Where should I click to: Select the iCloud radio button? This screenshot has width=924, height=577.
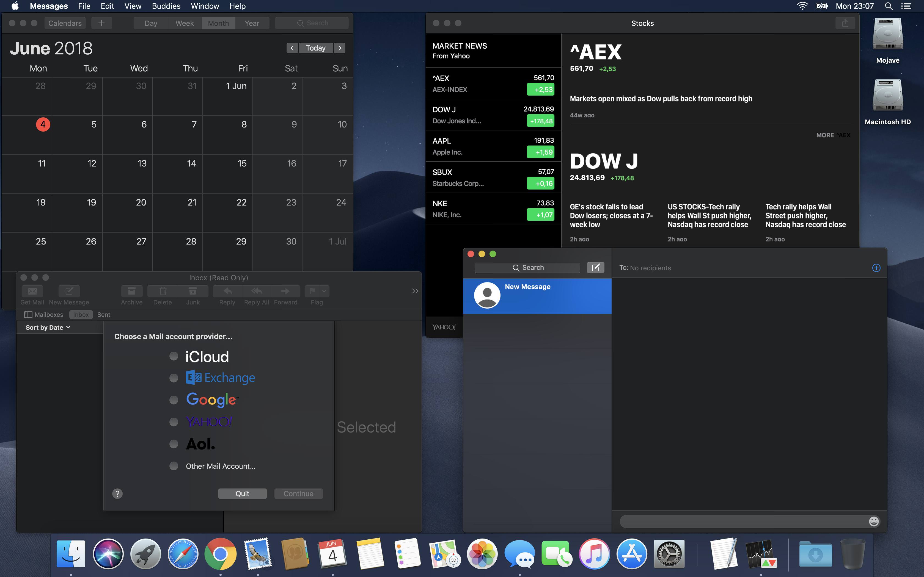[174, 356]
